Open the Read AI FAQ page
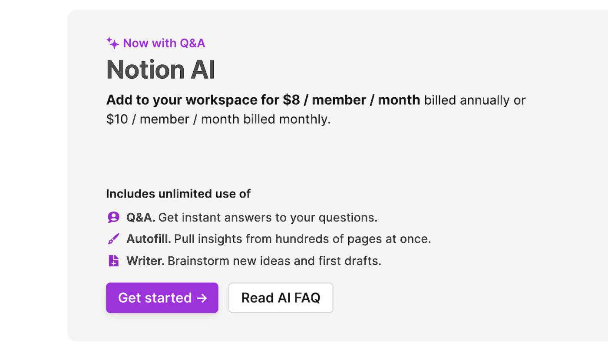The image size is (608, 364). click(281, 298)
